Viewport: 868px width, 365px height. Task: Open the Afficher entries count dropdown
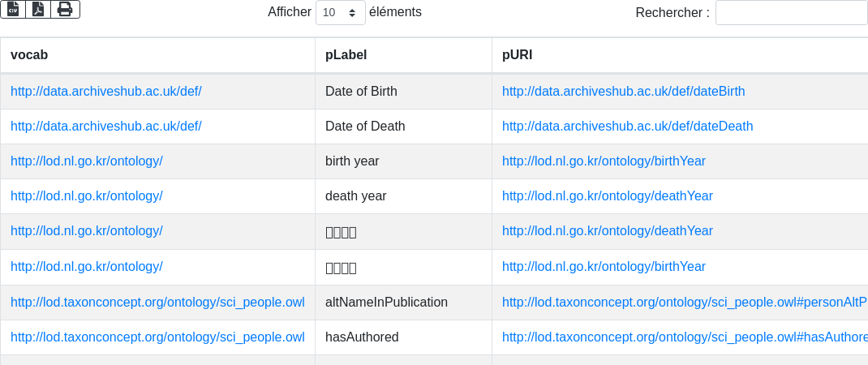click(340, 13)
